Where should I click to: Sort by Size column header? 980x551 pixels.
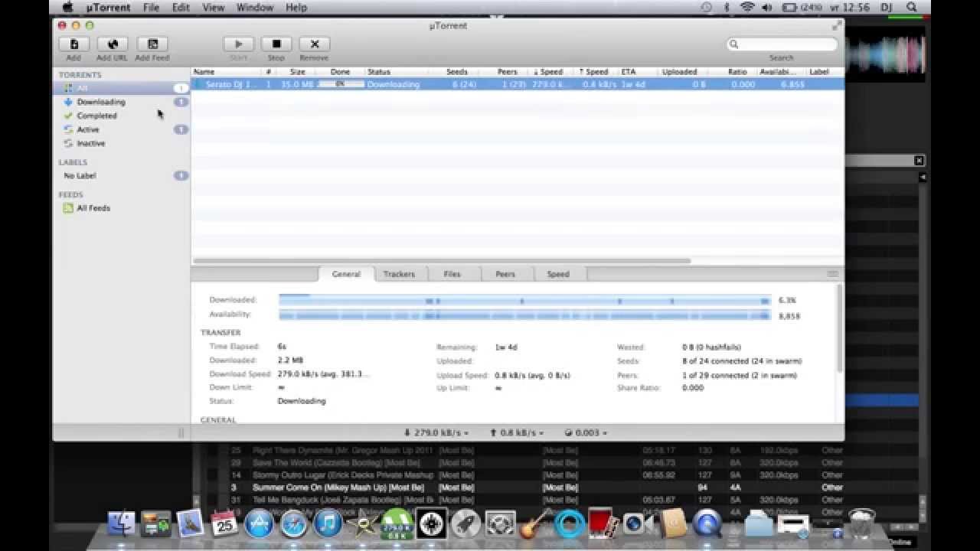click(297, 72)
